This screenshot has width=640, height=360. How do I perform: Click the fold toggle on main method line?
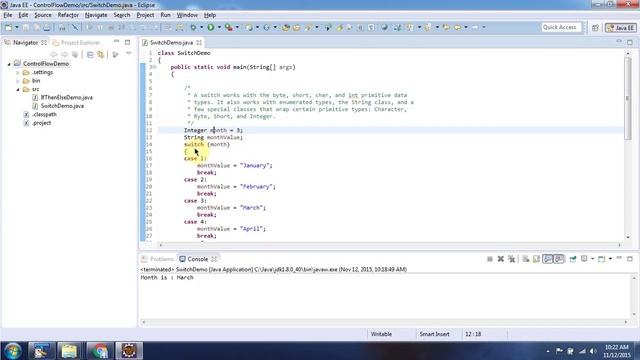pyautogui.click(x=156, y=67)
